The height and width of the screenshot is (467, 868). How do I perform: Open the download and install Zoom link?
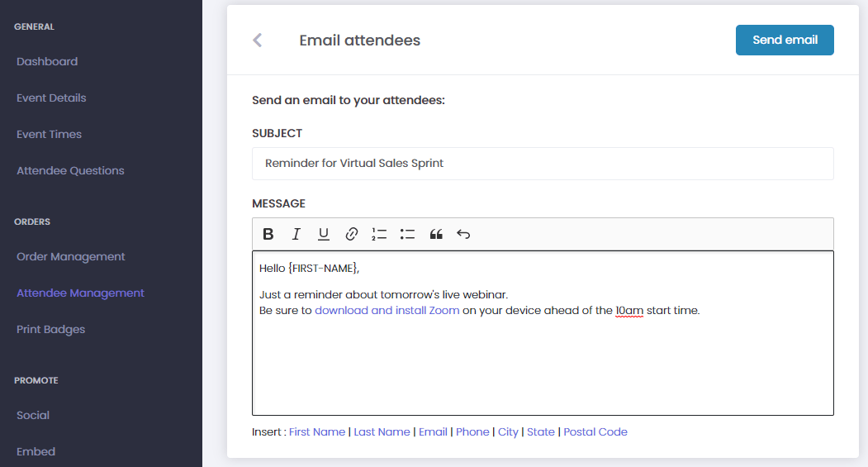click(x=387, y=311)
